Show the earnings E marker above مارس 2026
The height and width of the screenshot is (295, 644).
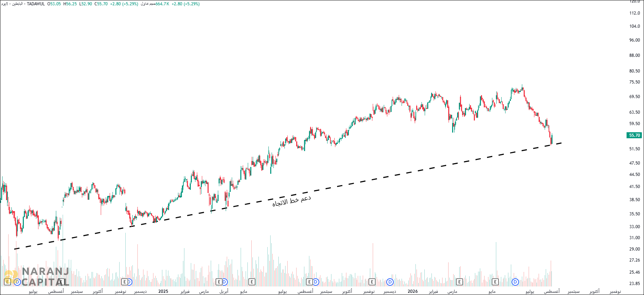(x=460, y=282)
